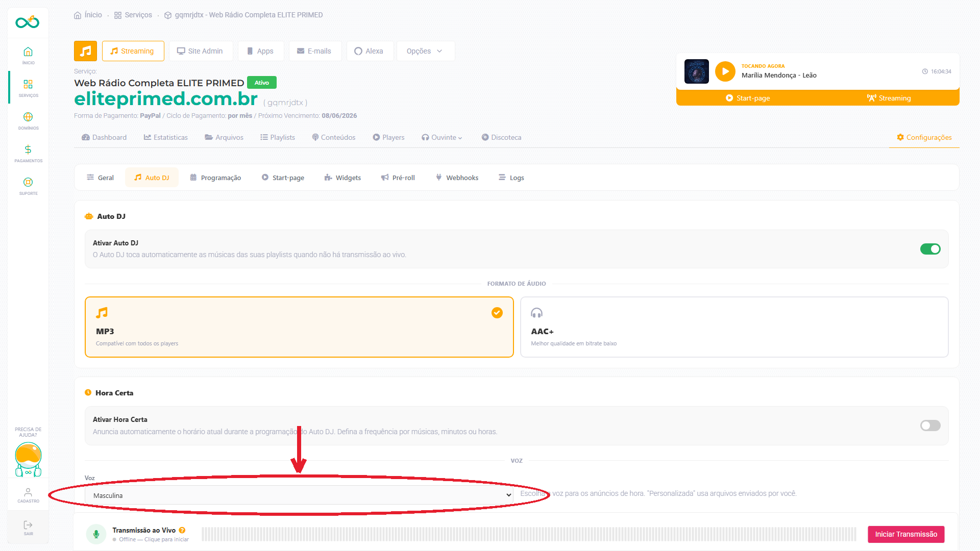Image resolution: width=980 pixels, height=551 pixels.
Task: Open Configurações tab
Action: 924,137
